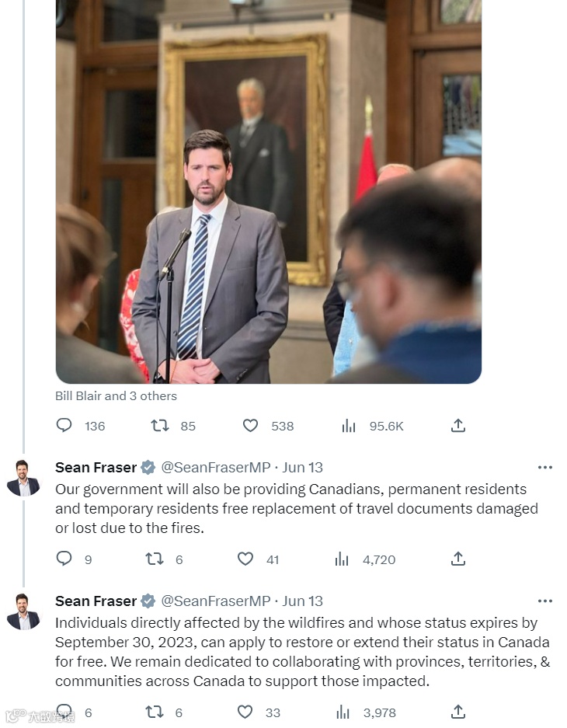567x728 pixels.
Task: Like the tweet with 538 likes
Action: [x=251, y=425]
